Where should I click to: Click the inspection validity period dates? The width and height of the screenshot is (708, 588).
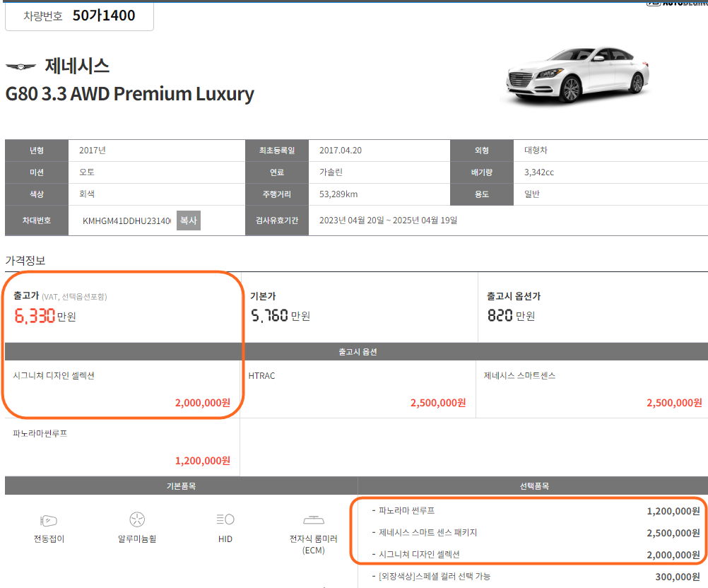pyautogui.click(x=389, y=220)
